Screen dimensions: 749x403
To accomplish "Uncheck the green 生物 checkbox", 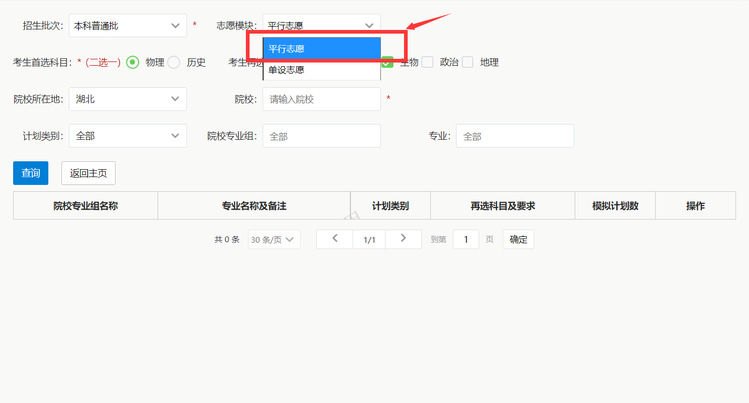I will click(x=387, y=62).
